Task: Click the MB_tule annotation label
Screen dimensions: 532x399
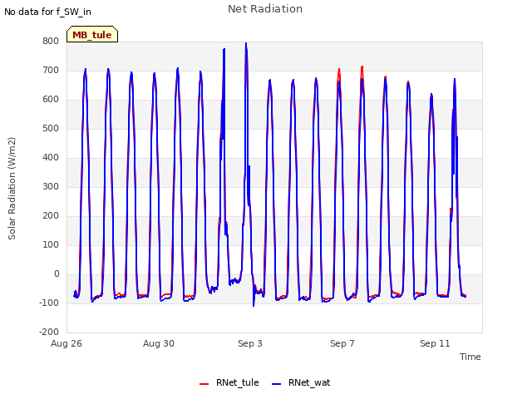Action: pyautogui.click(x=92, y=34)
